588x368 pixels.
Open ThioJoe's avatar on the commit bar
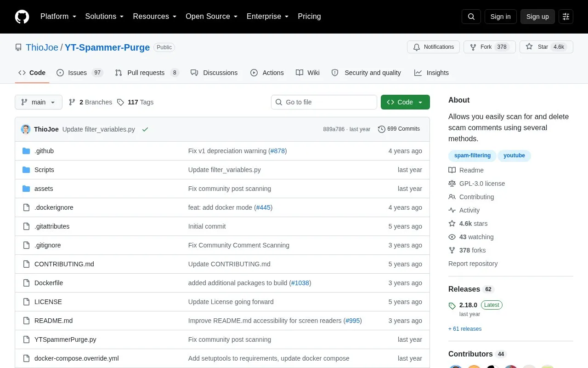pos(26,129)
